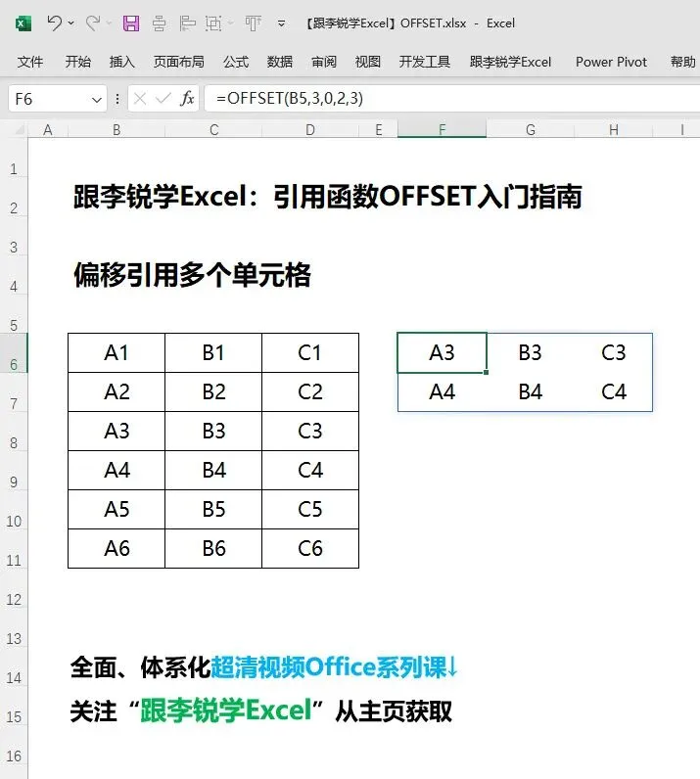Click the formula bar resize dots handle

117,99
